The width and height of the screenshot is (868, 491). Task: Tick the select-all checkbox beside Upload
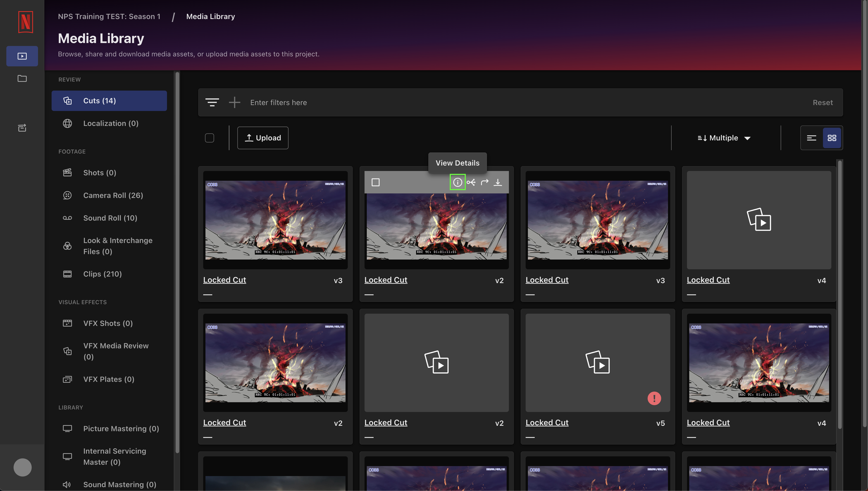209,138
